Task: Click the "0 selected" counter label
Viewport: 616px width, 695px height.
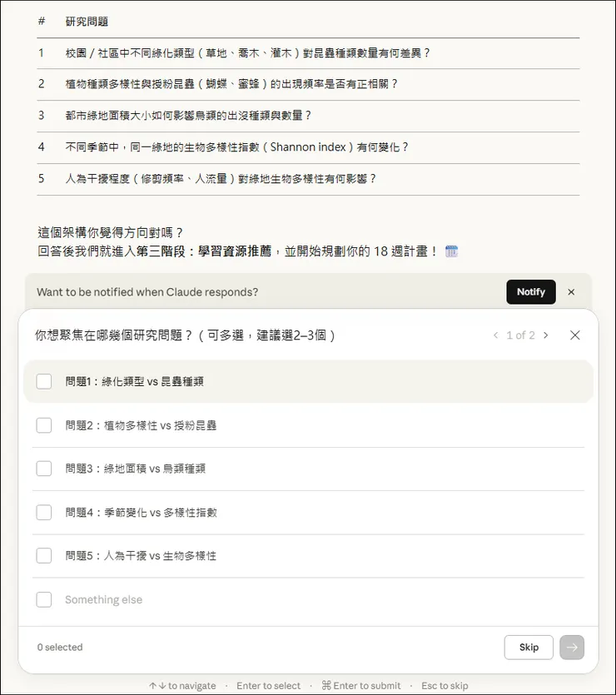Action: (59, 647)
